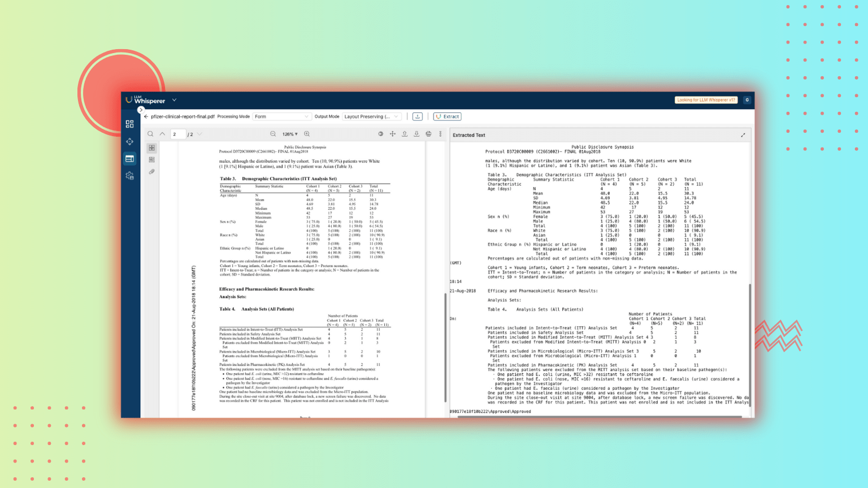868x488 pixels.
Task: Download the PDF from viewer toolbar
Action: pyautogui.click(x=416, y=134)
